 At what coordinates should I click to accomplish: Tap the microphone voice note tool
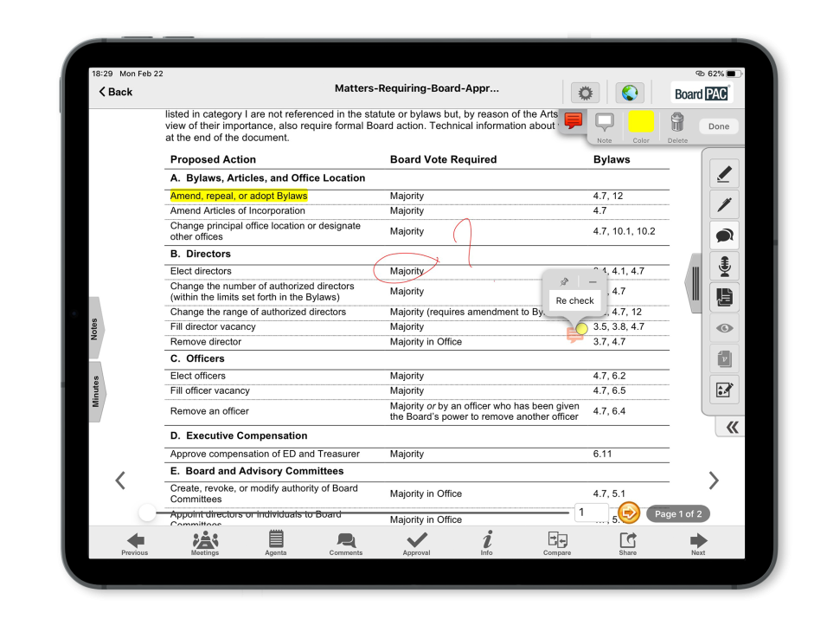(x=724, y=267)
